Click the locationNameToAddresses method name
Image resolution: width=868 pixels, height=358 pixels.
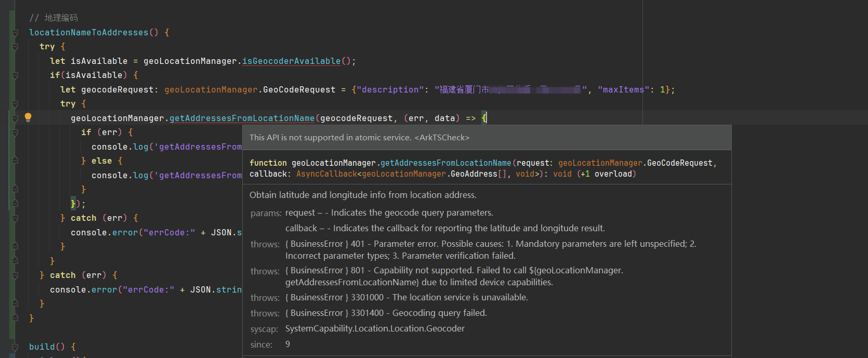(x=88, y=33)
